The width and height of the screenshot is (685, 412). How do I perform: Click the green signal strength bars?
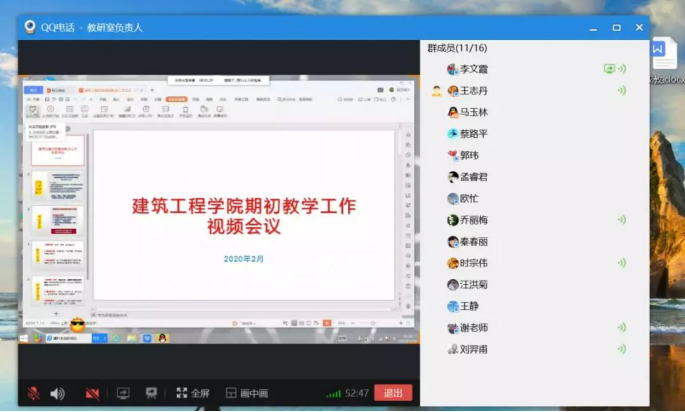[333, 393]
